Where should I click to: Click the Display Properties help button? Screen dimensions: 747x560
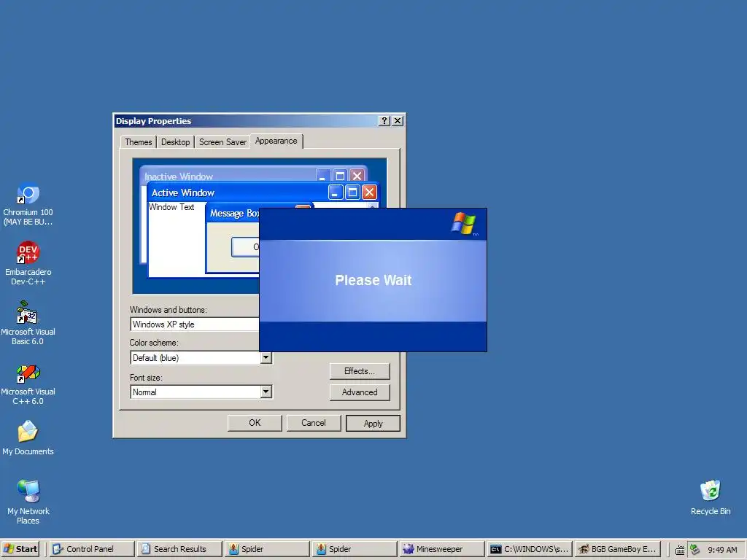(384, 121)
